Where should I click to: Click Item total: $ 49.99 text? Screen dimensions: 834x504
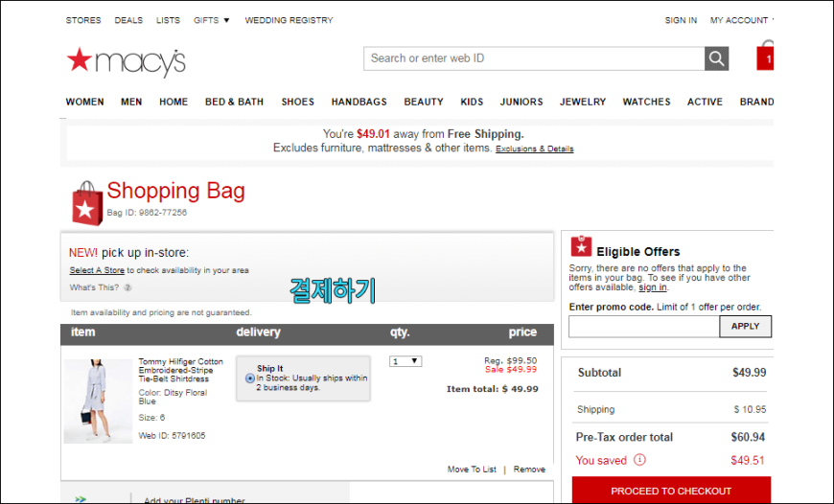[x=493, y=389]
